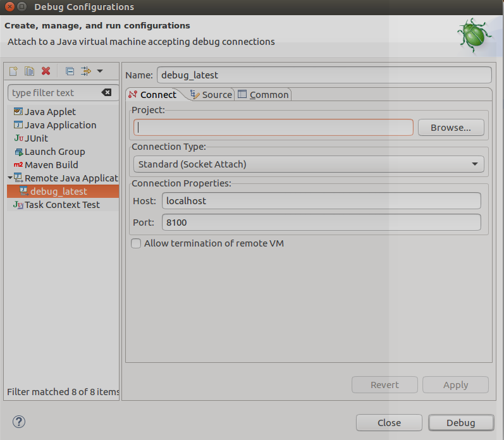Click the Browse... button

point(450,127)
